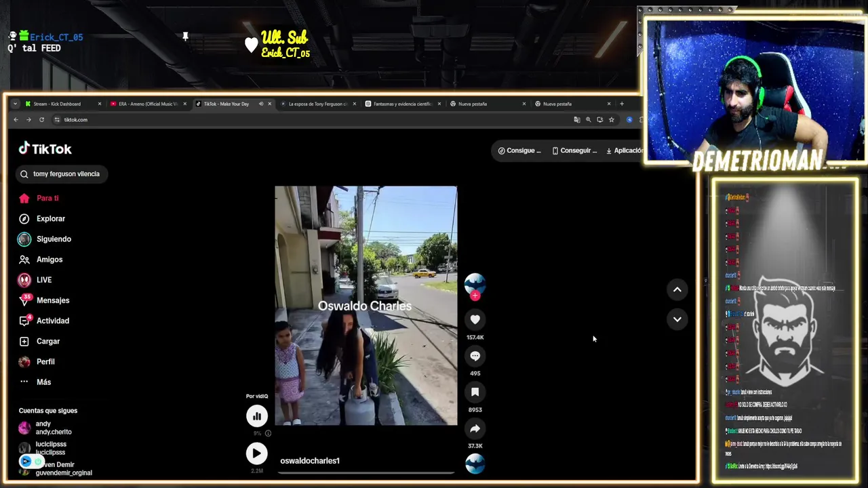The width and height of the screenshot is (868, 488).
Task: Open Perfil in the sidebar
Action: [x=37, y=361]
